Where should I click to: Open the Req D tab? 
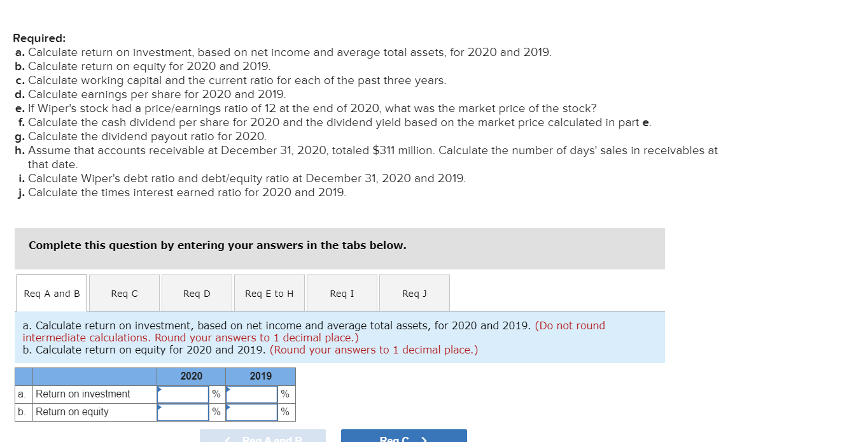coord(197,292)
